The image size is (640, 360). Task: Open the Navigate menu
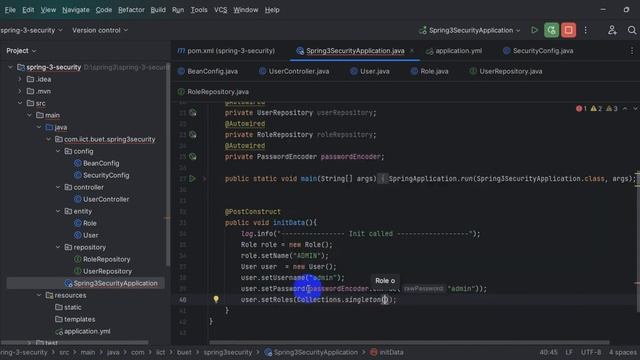[76, 10]
